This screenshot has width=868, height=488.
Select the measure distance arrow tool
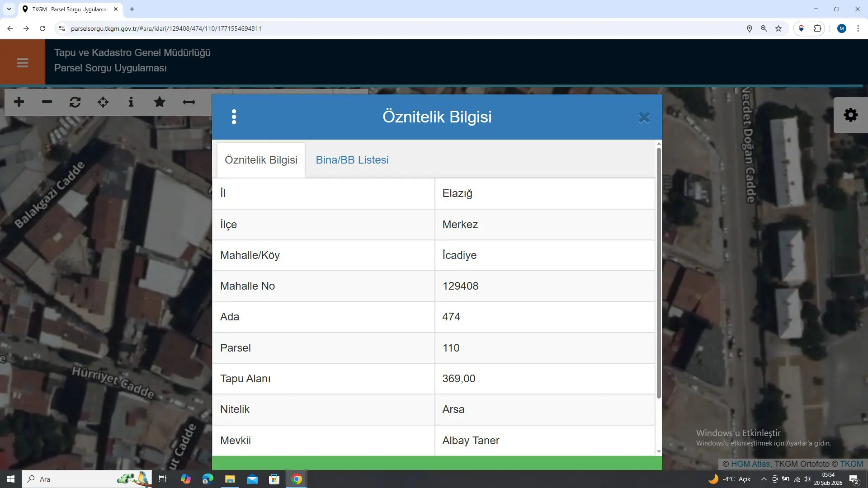189,102
